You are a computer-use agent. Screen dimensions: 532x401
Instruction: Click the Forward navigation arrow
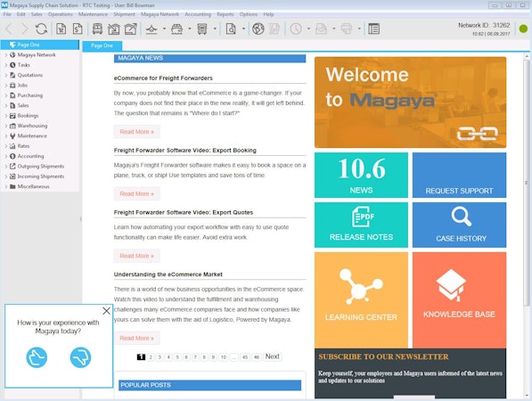(25, 29)
